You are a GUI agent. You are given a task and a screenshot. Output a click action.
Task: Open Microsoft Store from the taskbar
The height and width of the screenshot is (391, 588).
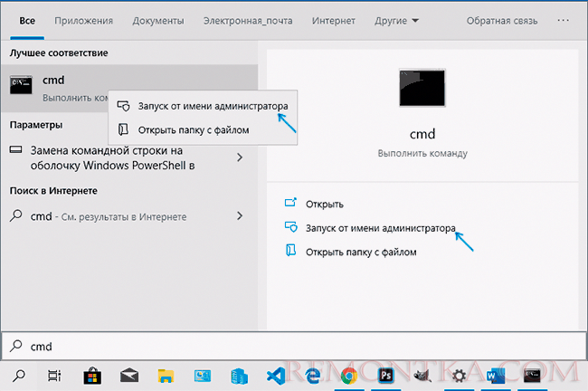pyautogui.click(x=93, y=376)
